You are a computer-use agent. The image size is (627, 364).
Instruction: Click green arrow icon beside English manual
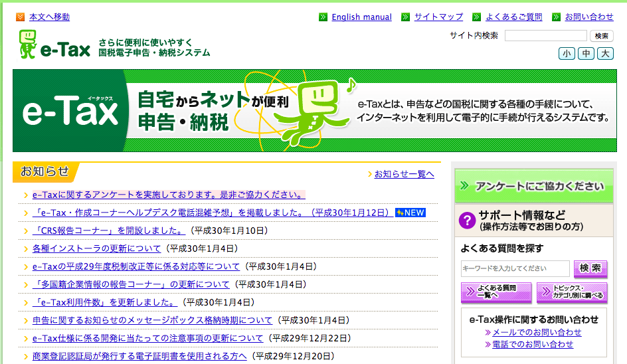pyautogui.click(x=323, y=17)
